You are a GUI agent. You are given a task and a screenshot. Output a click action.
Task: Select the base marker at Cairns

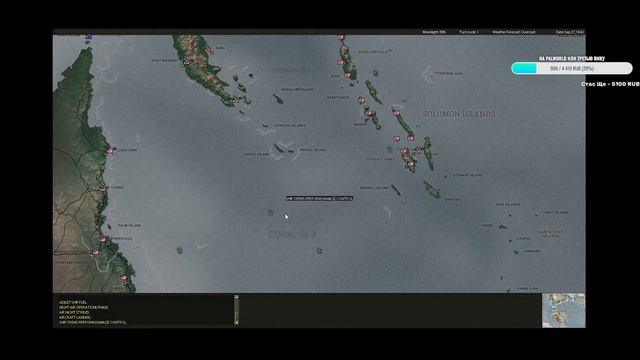[x=102, y=188]
